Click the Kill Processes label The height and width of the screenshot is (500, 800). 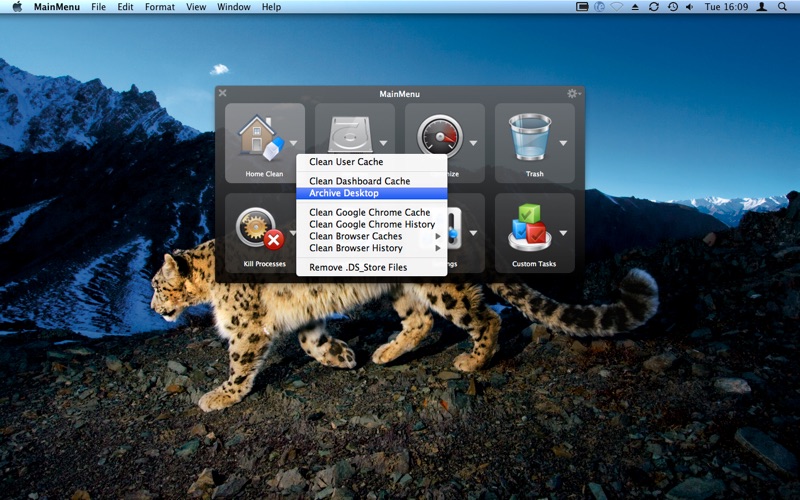(264, 264)
